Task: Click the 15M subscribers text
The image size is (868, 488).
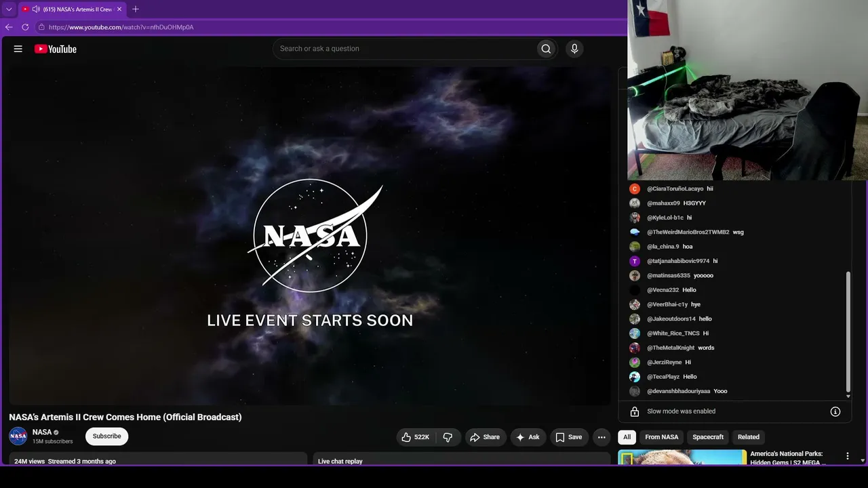Action: pyautogui.click(x=53, y=442)
